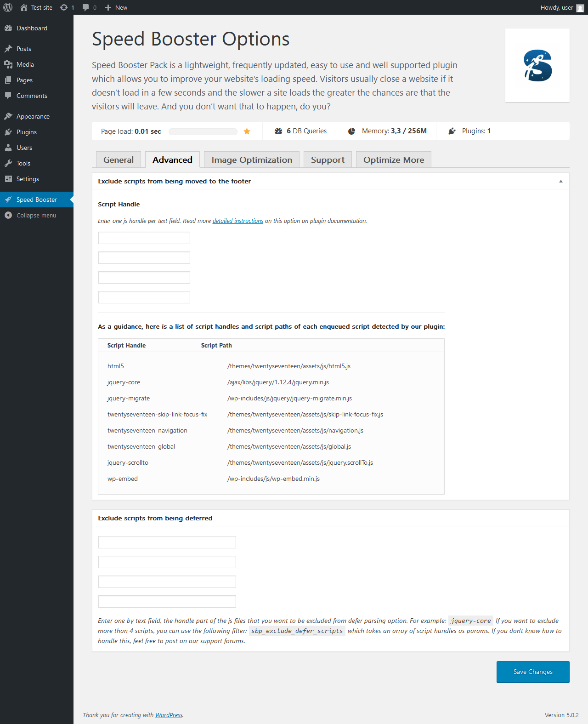
Task: Open the Users menu
Action: 37,148
